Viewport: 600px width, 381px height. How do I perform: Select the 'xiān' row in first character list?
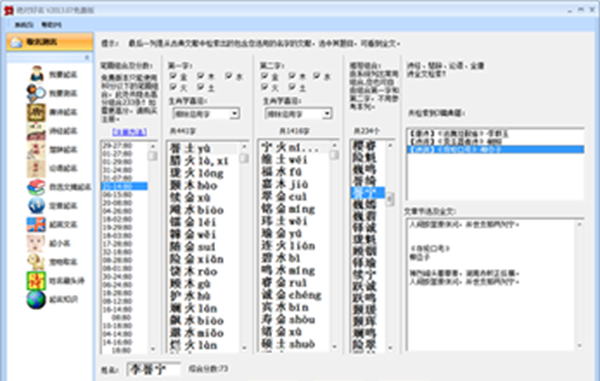click(203, 259)
